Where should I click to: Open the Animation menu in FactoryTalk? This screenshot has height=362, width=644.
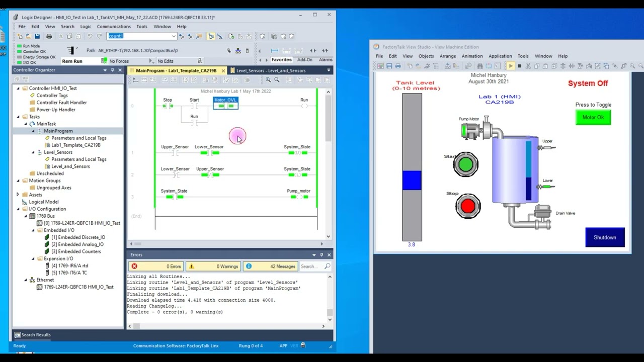pyautogui.click(x=472, y=56)
